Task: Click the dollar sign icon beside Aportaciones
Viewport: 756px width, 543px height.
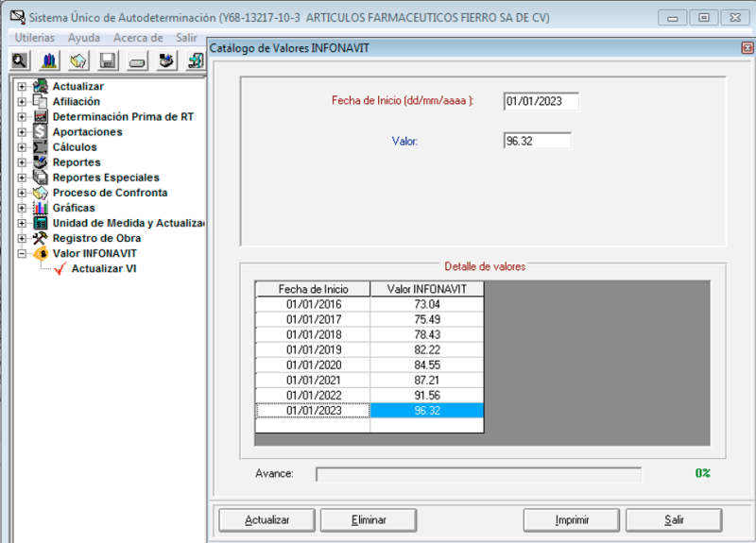Action: (x=41, y=131)
